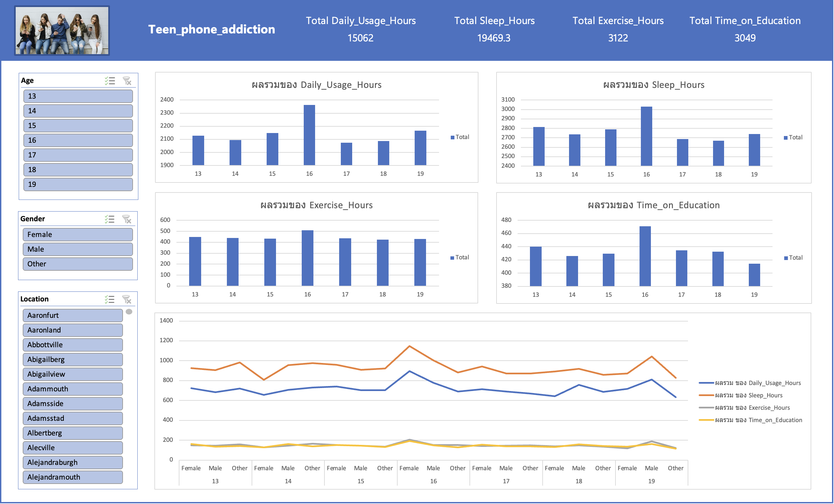This screenshot has height=504, width=834.
Task: Click the teens photo thumbnail
Action: click(x=62, y=30)
